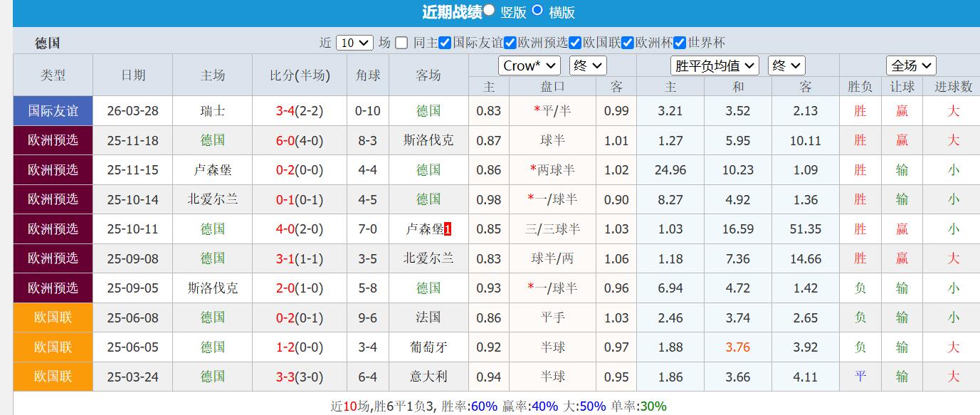
Task: Uncheck the 国际友谊 match filter
Action: (x=446, y=43)
